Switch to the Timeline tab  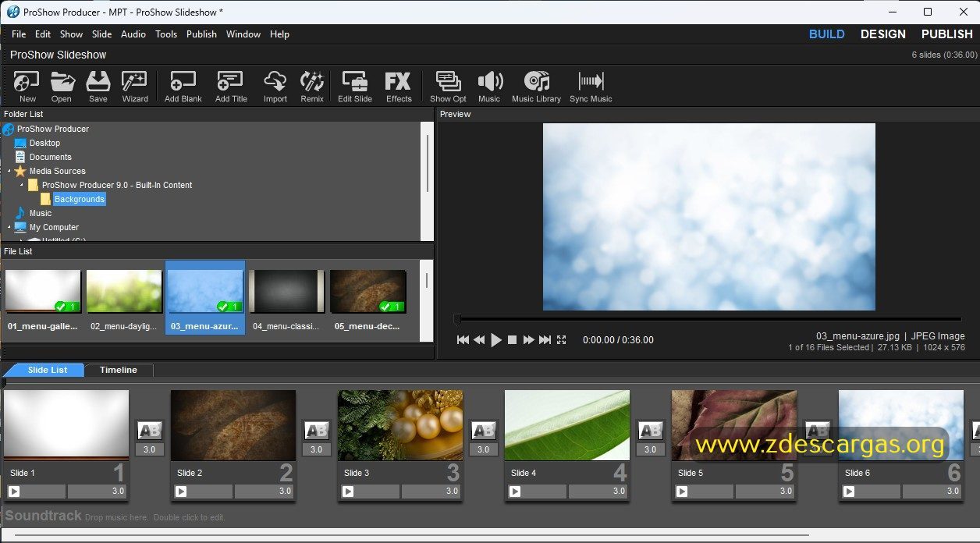119,370
